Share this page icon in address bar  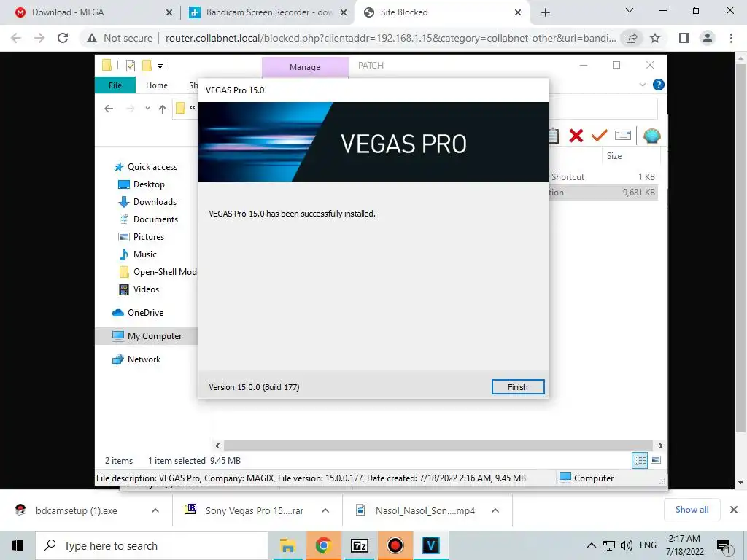click(x=632, y=38)
